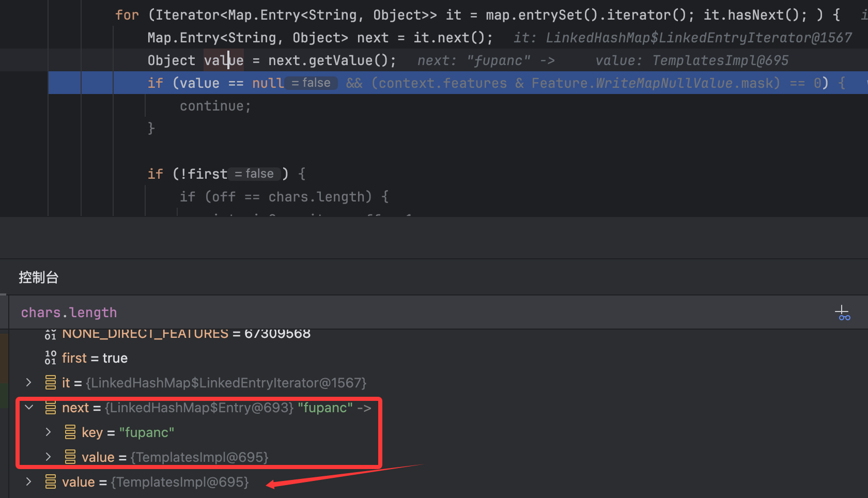This screenshot has height=498, width=868.
Task: Click WriteMapNullValue in the highlighted line
Action: coord(664,83)
